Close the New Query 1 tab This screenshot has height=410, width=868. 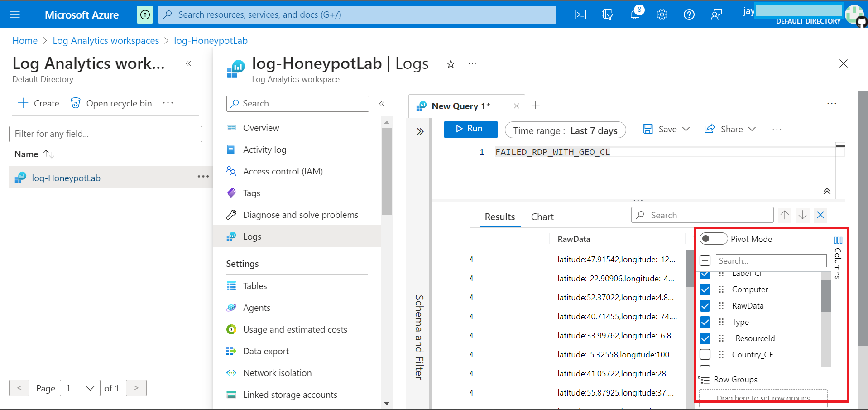click(x=516, y=106)
